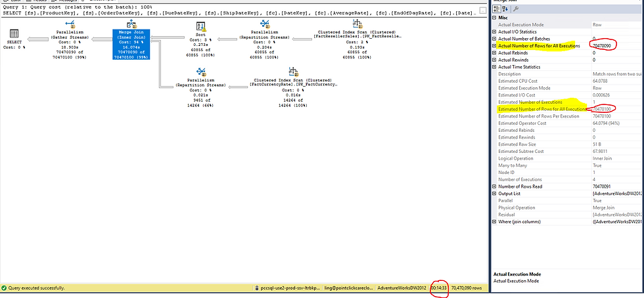Click the Query 1 query cost header text

pyautogui.click(x=77, y=9)
